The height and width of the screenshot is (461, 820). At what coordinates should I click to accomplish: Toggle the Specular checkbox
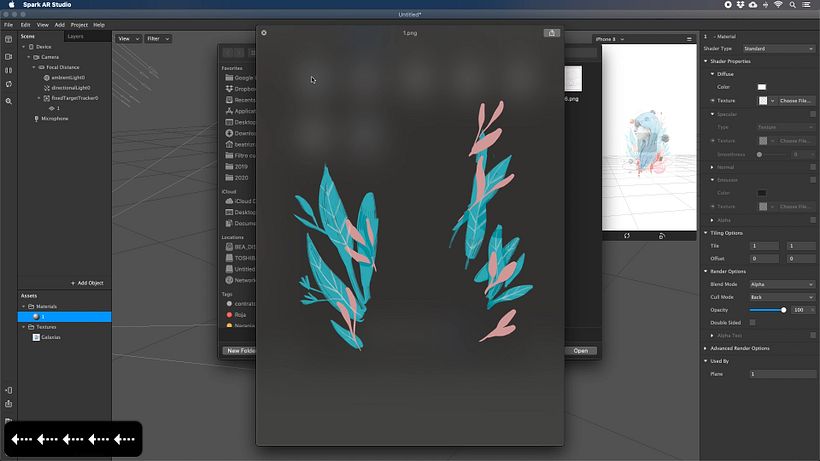813,114
